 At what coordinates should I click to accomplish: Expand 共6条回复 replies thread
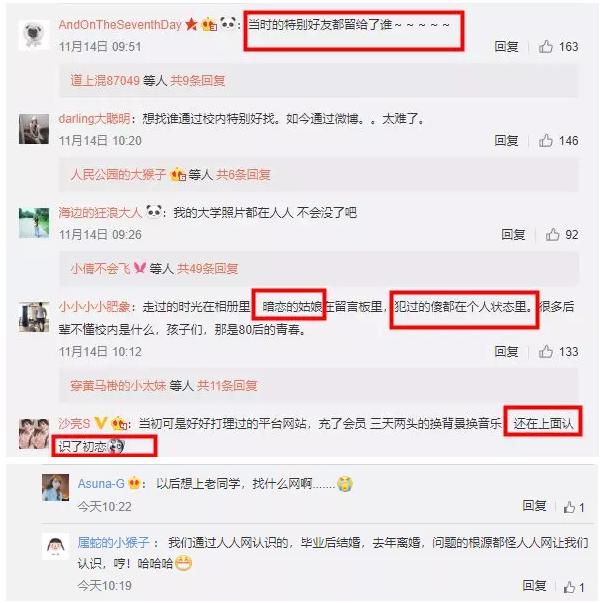coord(243,175)
